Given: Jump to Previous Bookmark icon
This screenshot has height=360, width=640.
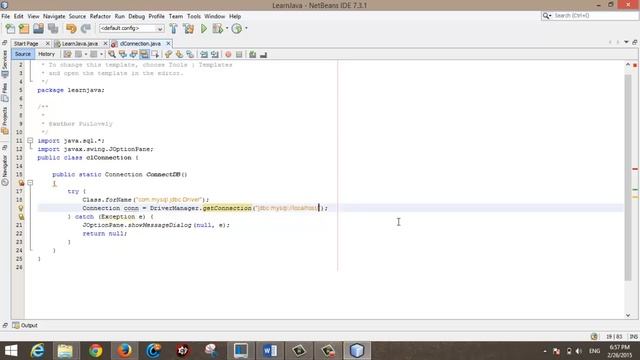Looking at the screenshot, I should [x=168, y=54].
